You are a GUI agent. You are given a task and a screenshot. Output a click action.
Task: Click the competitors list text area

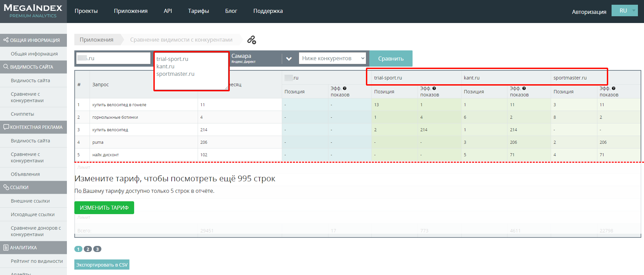tap(191, 71)
